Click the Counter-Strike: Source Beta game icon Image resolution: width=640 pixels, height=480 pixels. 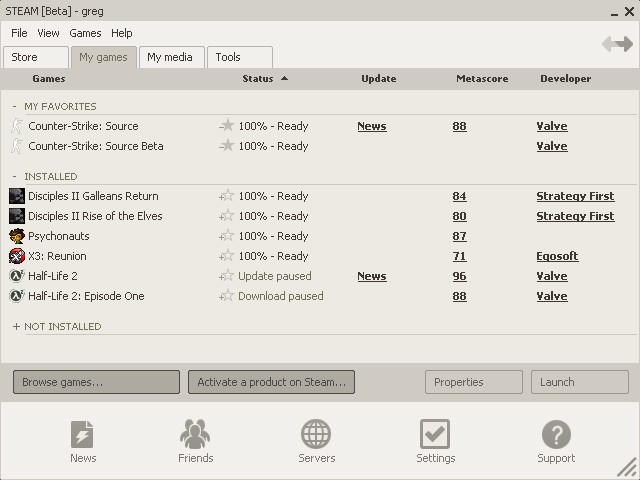pyautogui.click(x=17, y=146)
